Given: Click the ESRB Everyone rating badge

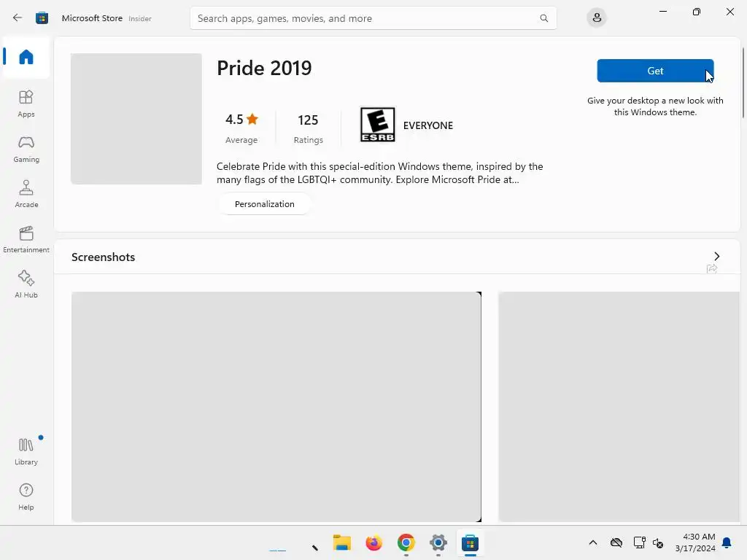Looking at the screenshot, I should click(378, 125).
